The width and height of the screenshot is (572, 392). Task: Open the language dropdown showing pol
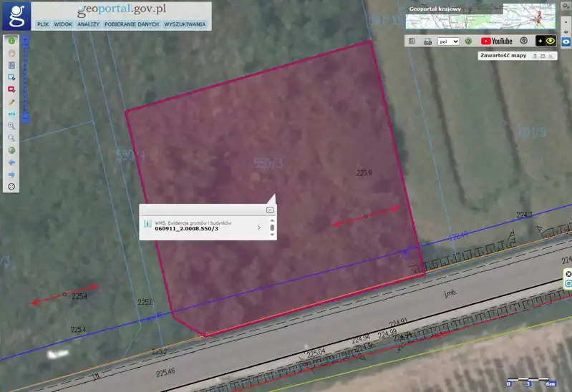[x=448, y=41]
